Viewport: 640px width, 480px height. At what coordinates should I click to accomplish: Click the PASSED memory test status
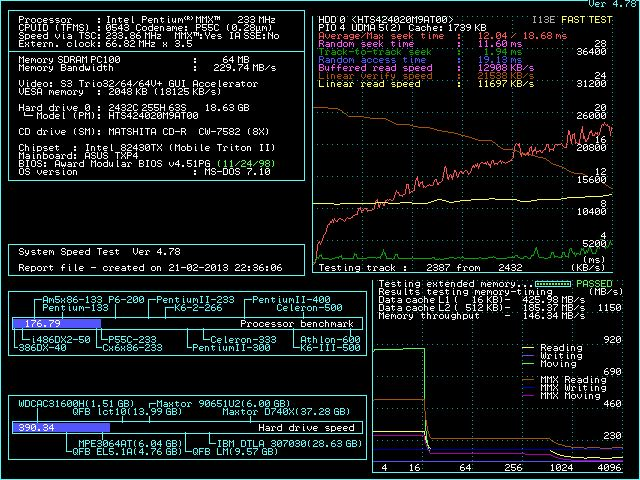tap(594, 283)
